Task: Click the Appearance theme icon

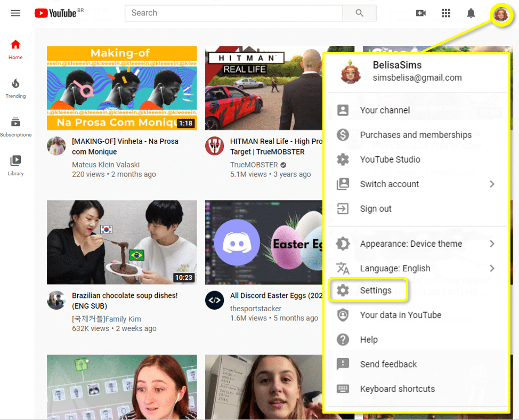Action: (x=343, y=244)
